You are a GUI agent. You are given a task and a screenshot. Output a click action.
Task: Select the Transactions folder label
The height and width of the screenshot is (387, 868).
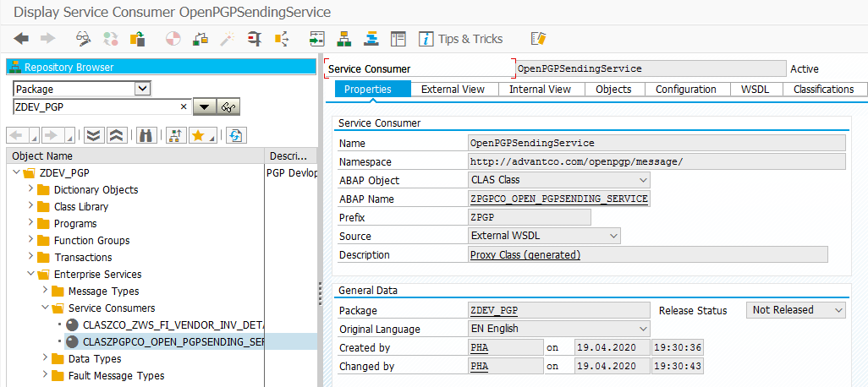[83, 257]
